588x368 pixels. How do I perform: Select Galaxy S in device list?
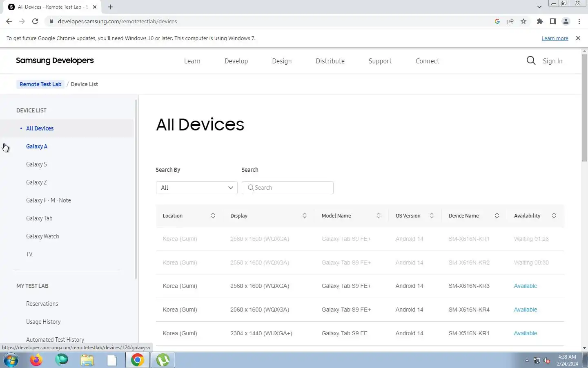[36, 164]
